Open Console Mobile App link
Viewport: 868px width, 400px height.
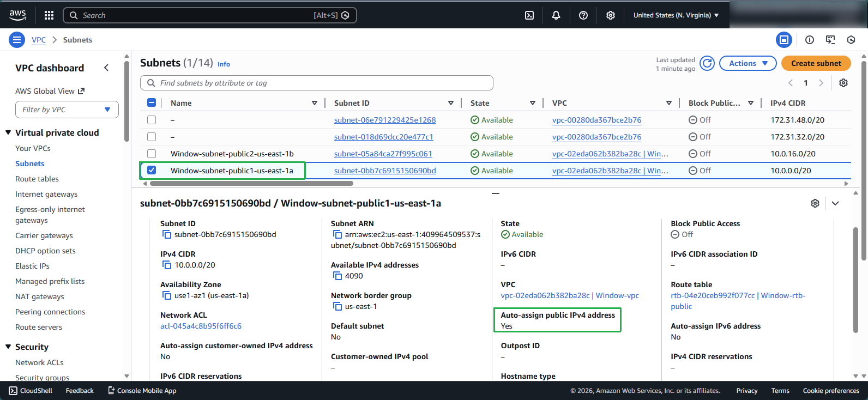(142, 391)
